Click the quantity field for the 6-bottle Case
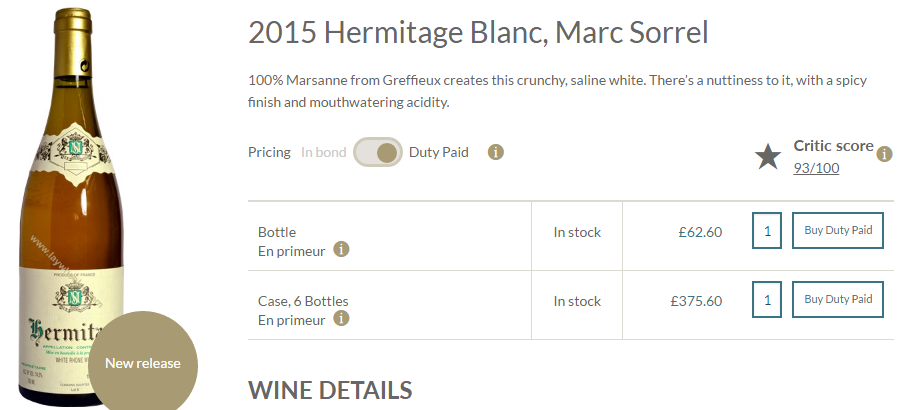 (x=767, y=299)
